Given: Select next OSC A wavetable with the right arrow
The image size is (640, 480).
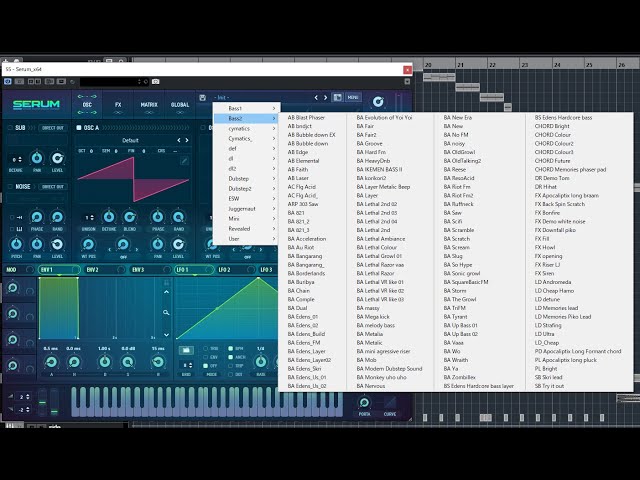Looking at the screenshot, I should (187, 140).
